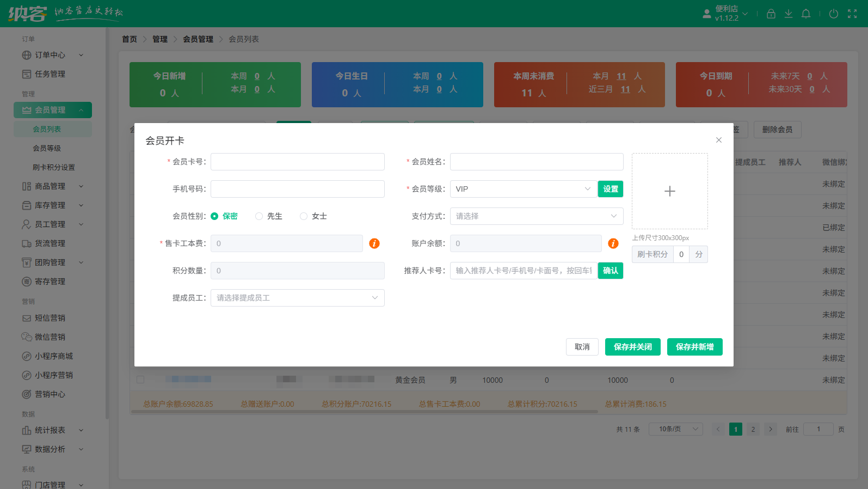
Task: Open the 会员等级 VIP dropdown
Action: (522, 189)
